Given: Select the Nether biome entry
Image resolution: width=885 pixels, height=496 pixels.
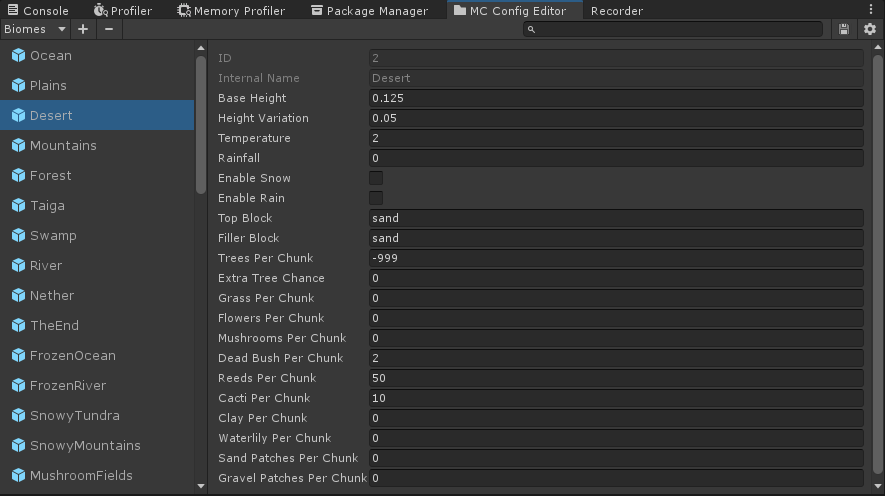Looking at the screenshot, I should click(97, 295).
